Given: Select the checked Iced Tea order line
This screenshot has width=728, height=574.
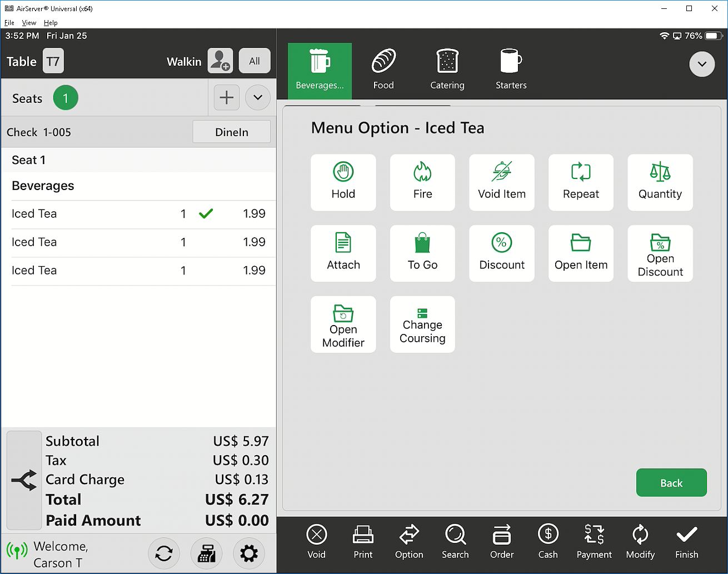Looking at the screenshot, I should 138,214.
